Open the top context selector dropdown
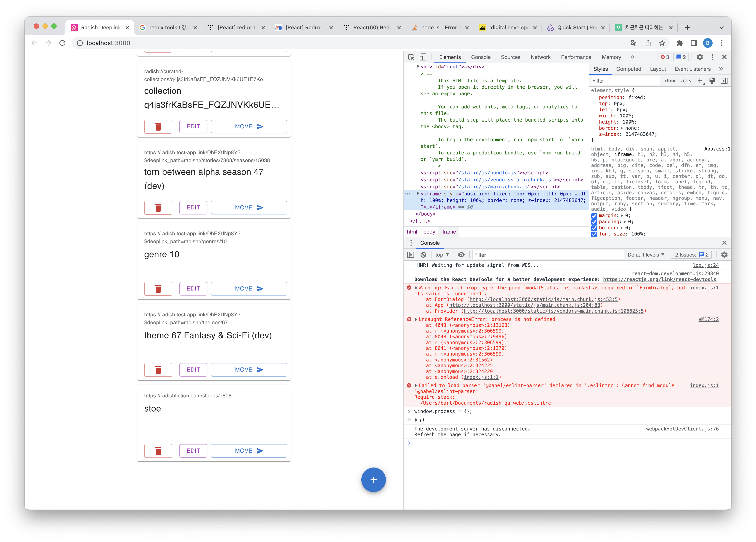Screen dimensions: 756x542 442,255
